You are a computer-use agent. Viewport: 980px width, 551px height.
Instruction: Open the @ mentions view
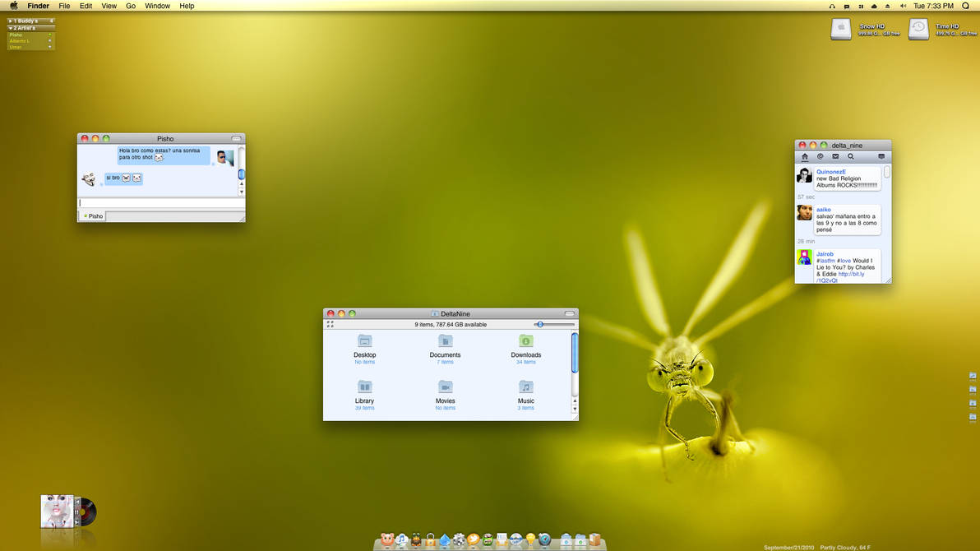pos(820,156)
